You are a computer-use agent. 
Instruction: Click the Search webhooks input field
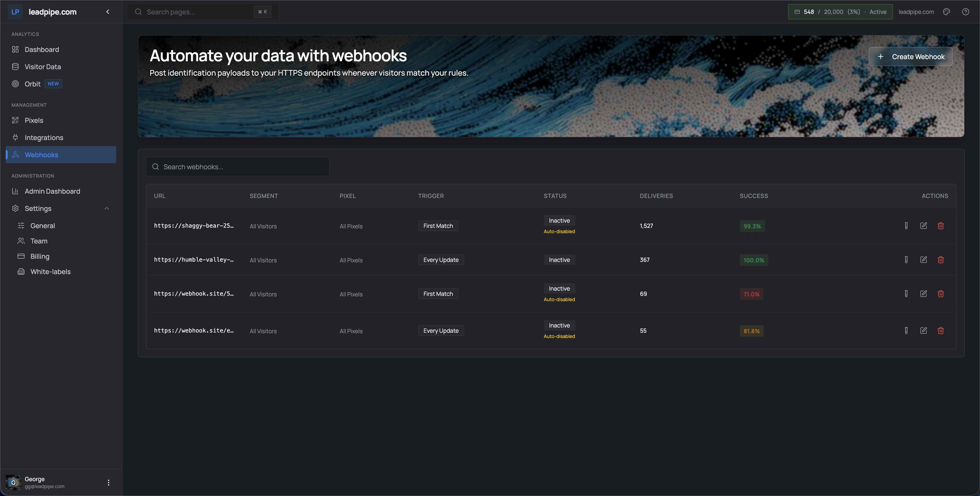(238, 166)
